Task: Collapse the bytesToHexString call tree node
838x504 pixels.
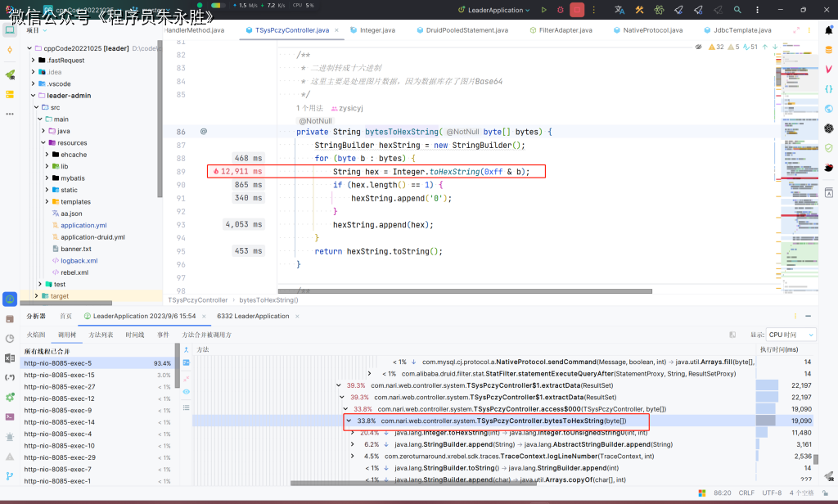Action: [x=349, y=421]
